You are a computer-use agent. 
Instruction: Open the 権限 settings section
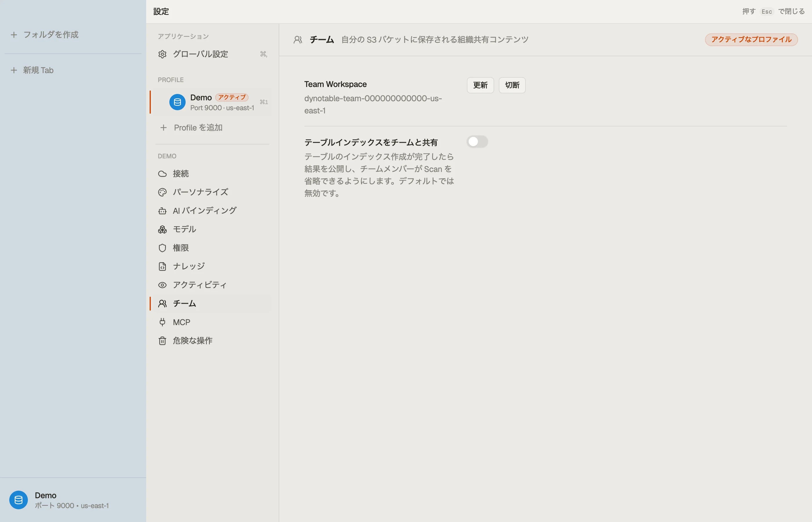(212, 248)
